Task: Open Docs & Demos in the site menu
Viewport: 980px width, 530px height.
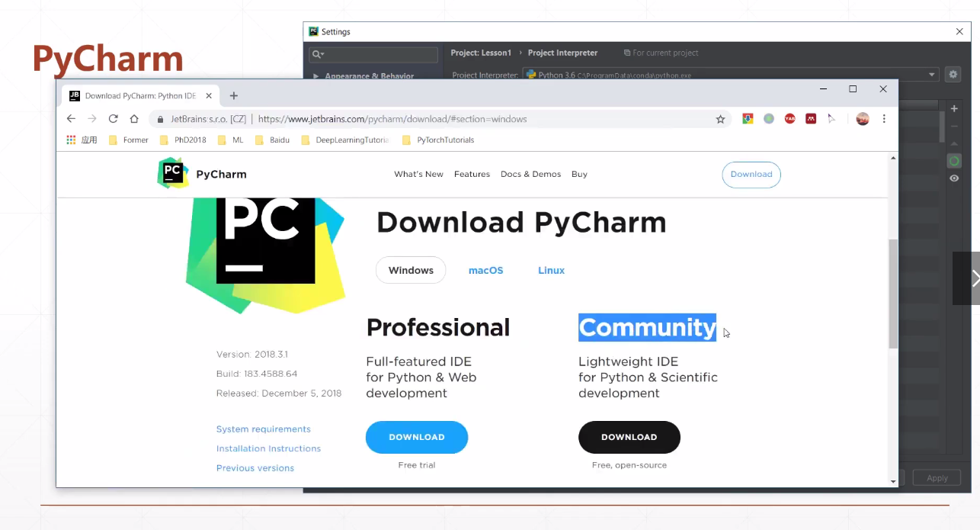Action: point(530,174)
